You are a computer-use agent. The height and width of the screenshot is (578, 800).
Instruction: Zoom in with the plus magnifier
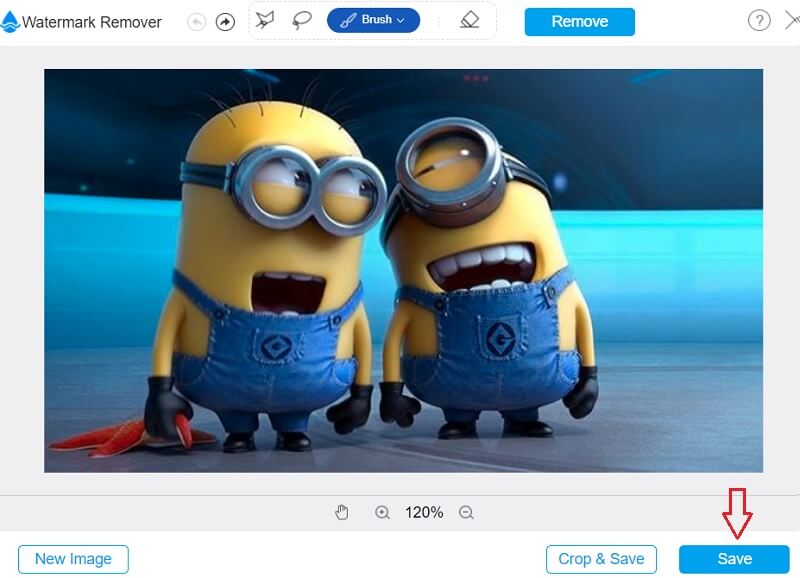(382, 512)
